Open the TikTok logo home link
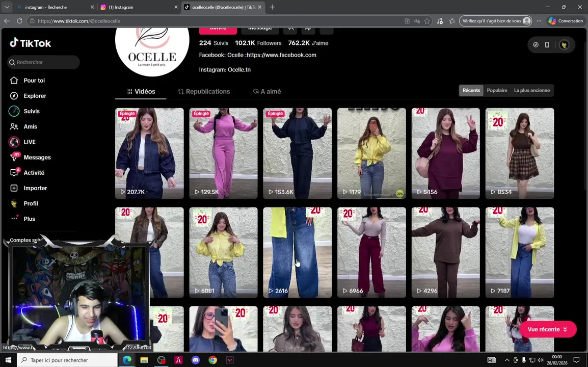 click(x=31, y=43)
